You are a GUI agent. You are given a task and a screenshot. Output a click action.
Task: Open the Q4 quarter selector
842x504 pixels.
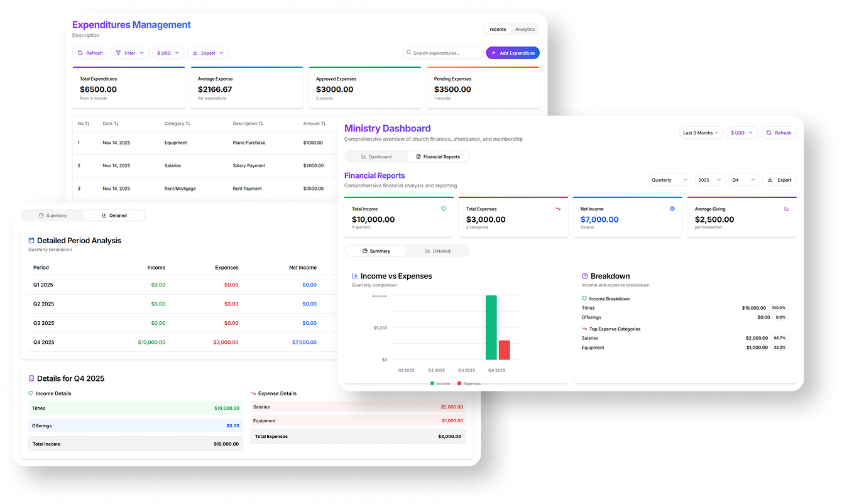point(743,180)
